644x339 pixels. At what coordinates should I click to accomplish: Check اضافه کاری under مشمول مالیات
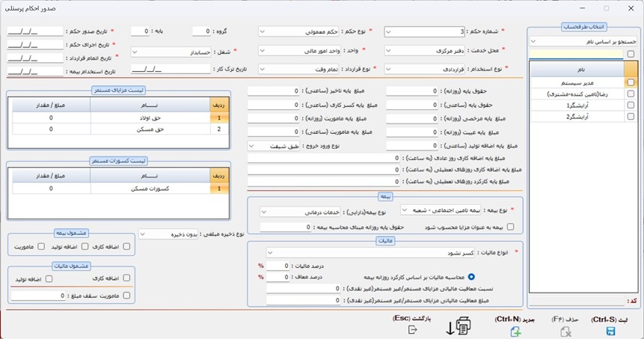[x=126, y=278]
